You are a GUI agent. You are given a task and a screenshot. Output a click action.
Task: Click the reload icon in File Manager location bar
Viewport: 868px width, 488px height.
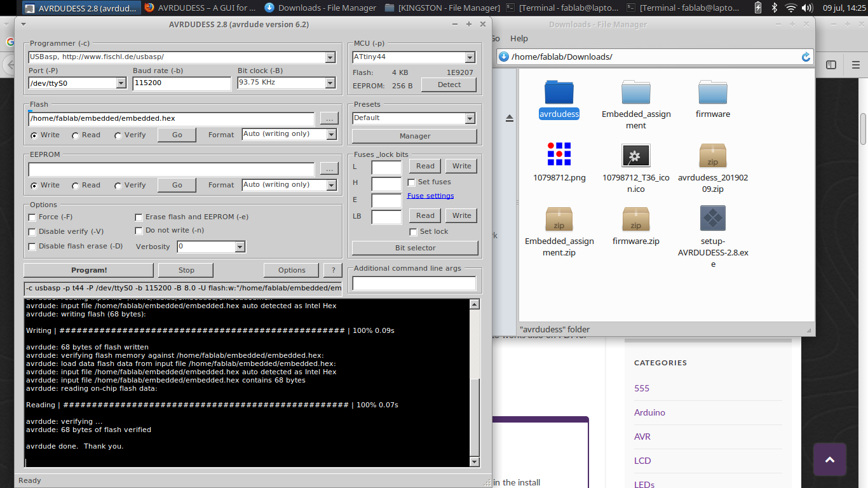(x=806, y=57)
